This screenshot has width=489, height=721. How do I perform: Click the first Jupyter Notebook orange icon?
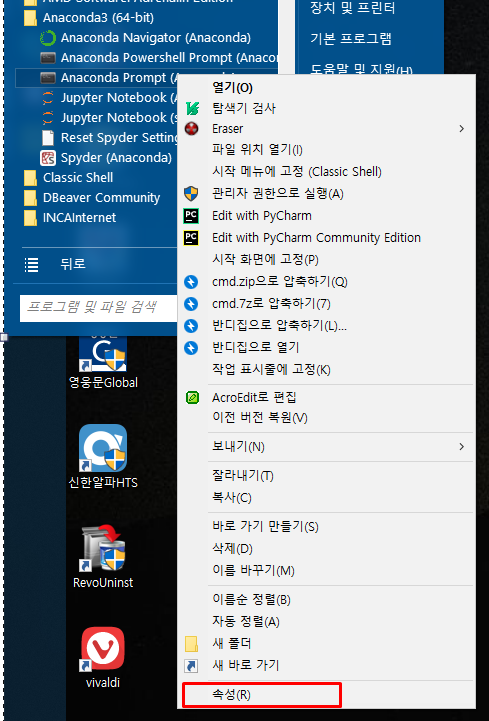pyautogui.click(x=48, y=98)
